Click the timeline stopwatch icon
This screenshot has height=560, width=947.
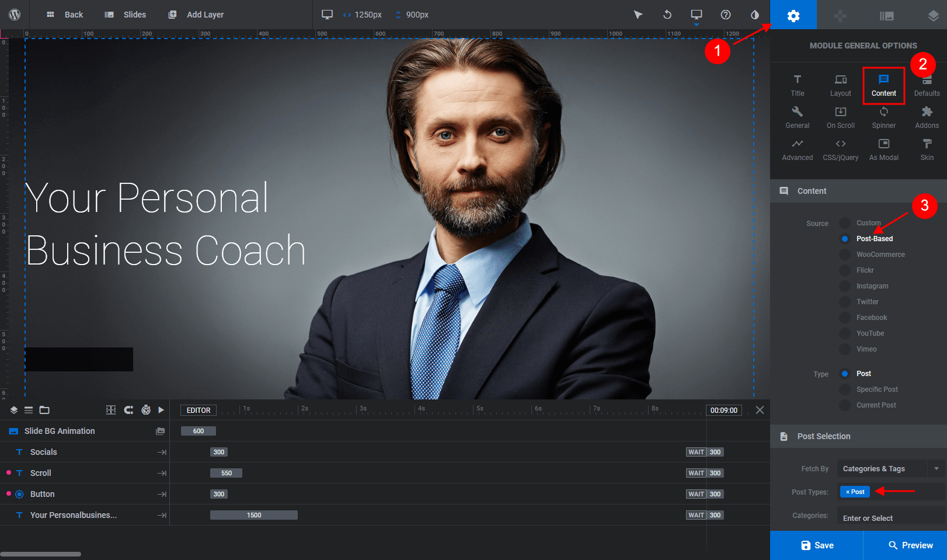146,410
